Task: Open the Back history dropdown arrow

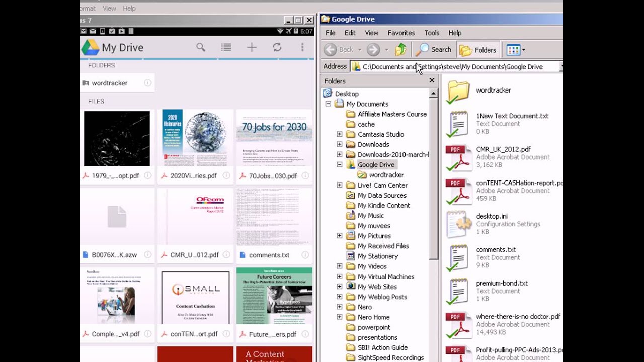Action: click(360, 50)
